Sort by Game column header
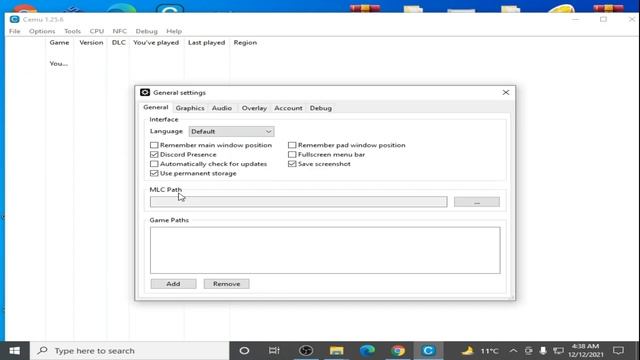640x360 pixels. [x=60, y=42]
